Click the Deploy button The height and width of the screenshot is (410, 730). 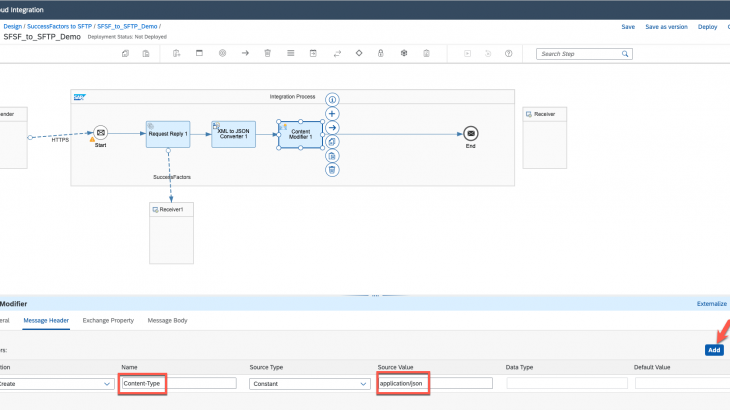tap(707, 27)
